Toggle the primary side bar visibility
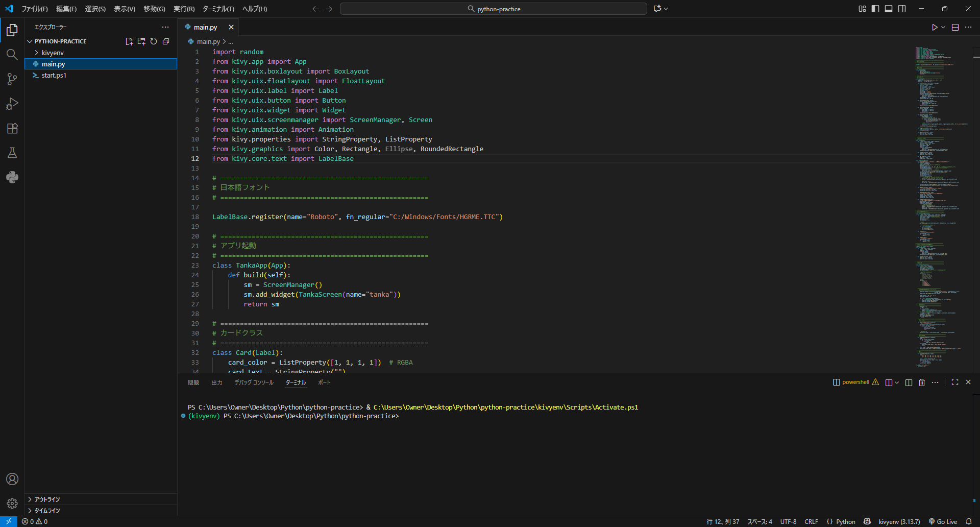 875,9
